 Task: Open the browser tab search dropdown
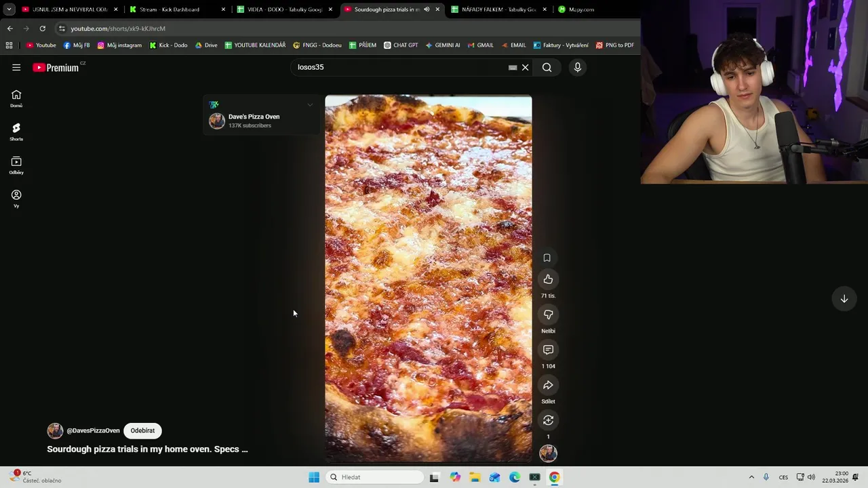[x=9, y=9]
